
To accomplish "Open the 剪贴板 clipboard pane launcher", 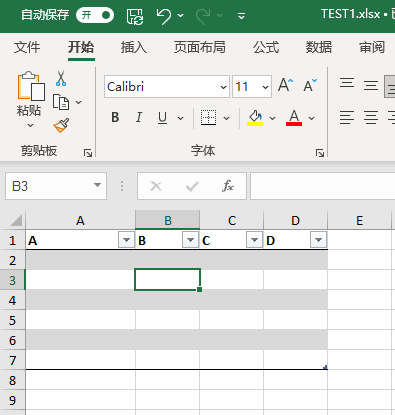I will (x=88, y=153).
